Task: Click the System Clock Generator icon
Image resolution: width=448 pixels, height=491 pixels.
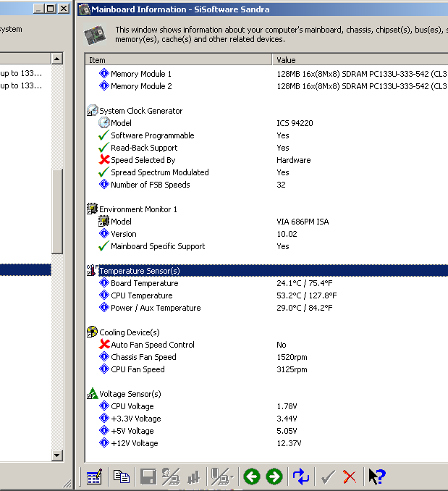Action: point(93,111)
